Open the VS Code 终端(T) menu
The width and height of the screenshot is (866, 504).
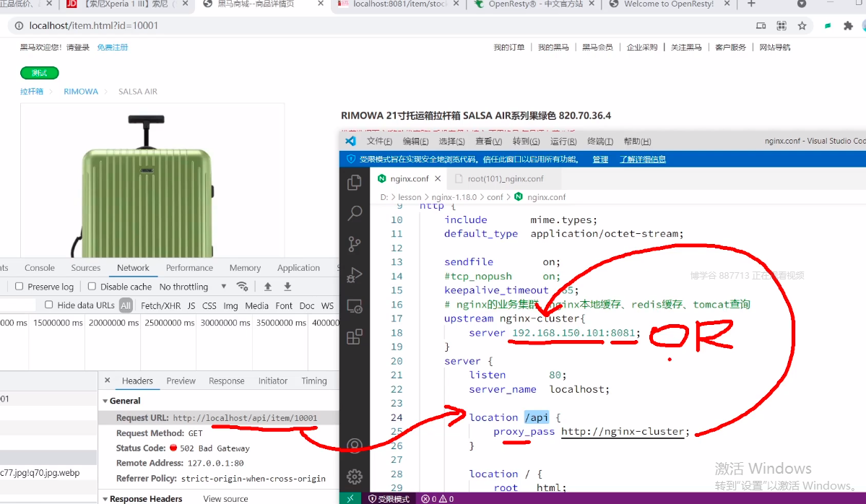[599, 142]
